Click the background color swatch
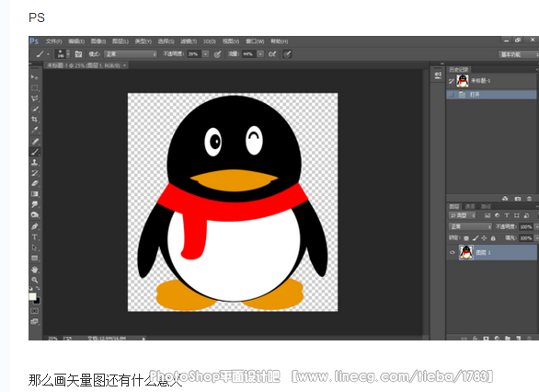Image resolution: width=539 pixels, height=392 pixels. pyautogui.click(x=37, y=301)
